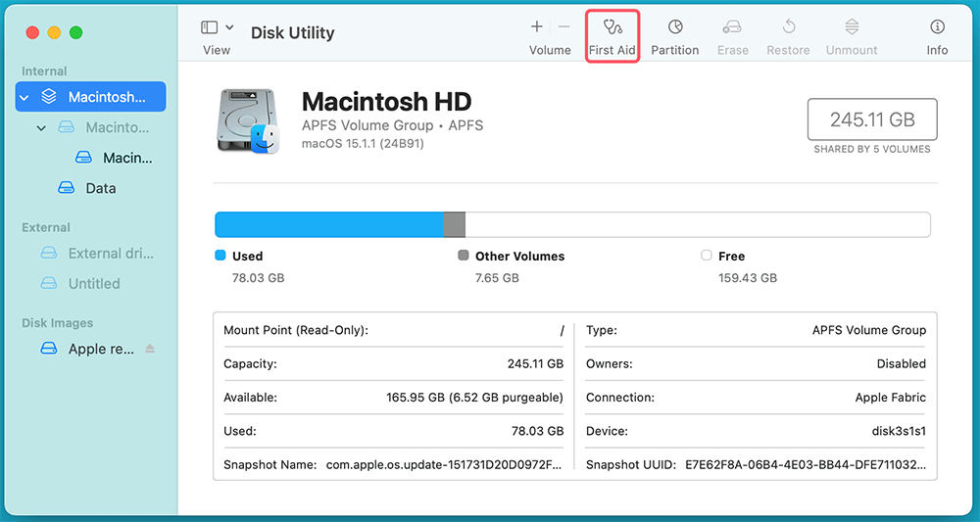Click the External sidebar section header
The height and width of the screenshot is (522, 980).
click(46, 227)
